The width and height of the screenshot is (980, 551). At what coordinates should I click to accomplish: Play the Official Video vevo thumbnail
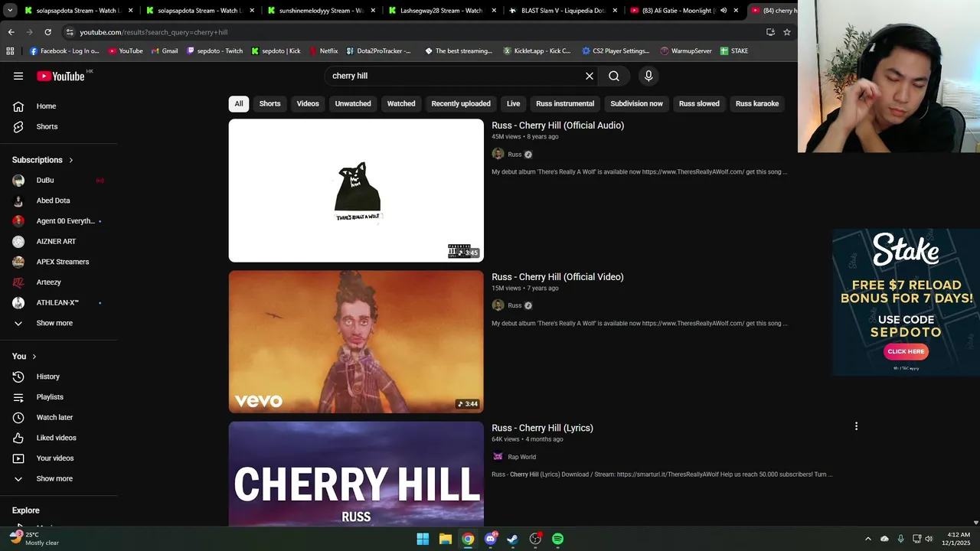click(x=356, y=342)
